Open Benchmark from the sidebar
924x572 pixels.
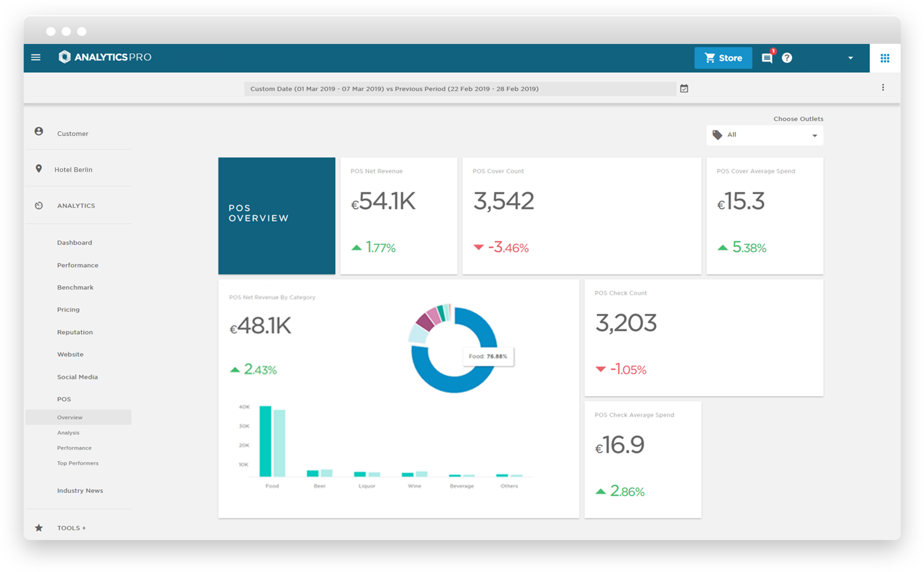click(75, 288)
